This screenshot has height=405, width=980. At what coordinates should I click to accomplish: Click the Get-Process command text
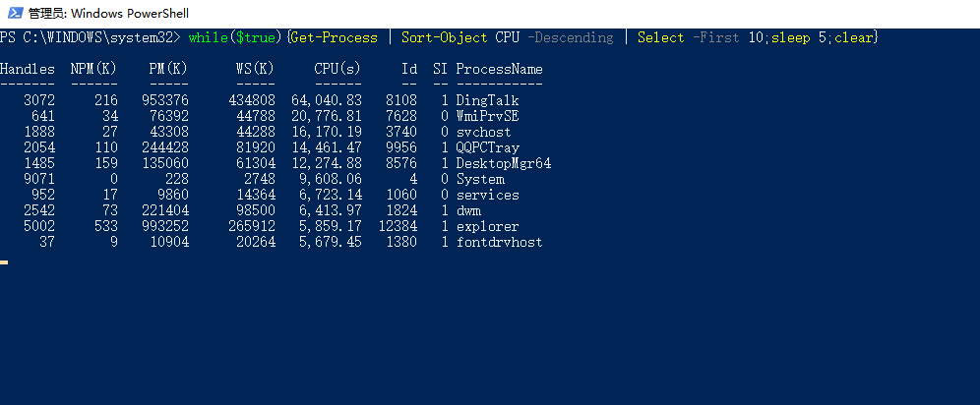point(335,37)
